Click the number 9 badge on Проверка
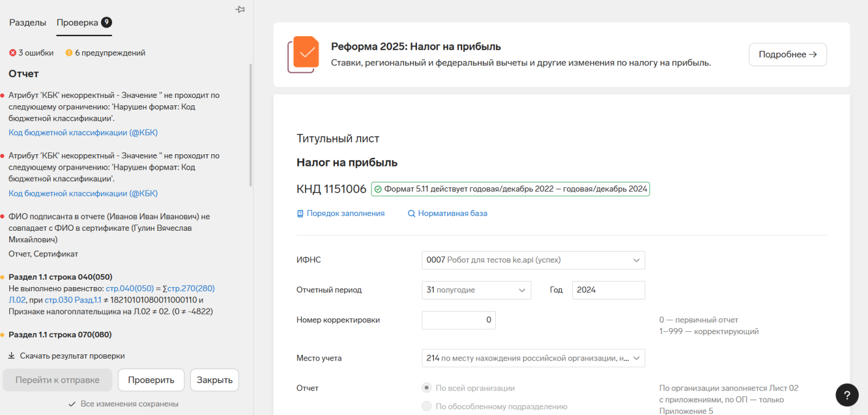 pyautogui.click(x=107, y=23)
